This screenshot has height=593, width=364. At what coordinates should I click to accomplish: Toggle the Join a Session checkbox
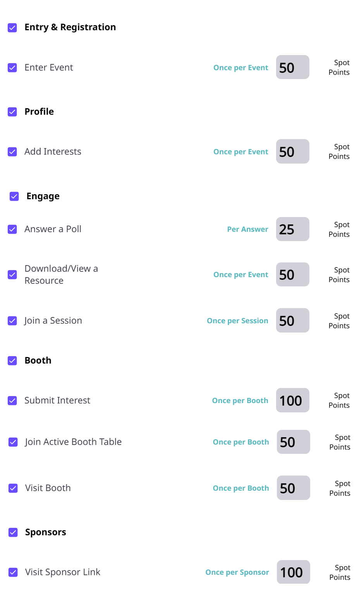coord(12,321)
